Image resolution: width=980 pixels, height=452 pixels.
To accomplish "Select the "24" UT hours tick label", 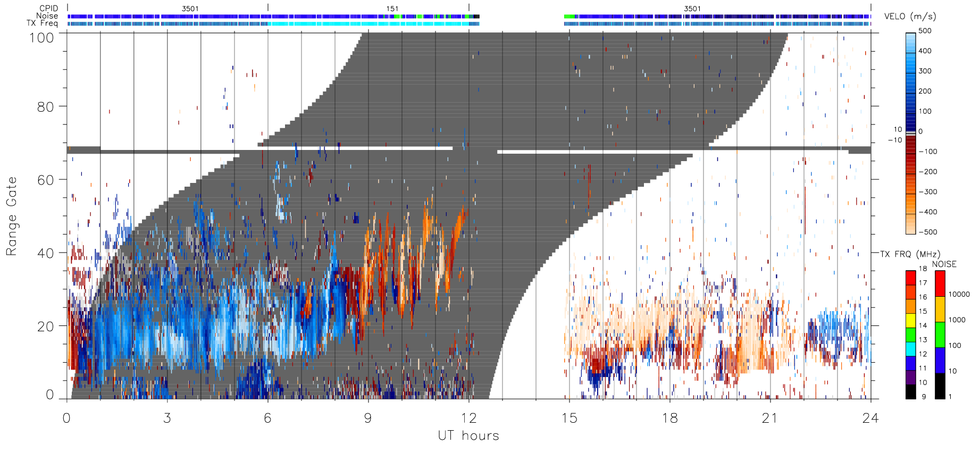I will pyautogui.click(x=870, y=418).
